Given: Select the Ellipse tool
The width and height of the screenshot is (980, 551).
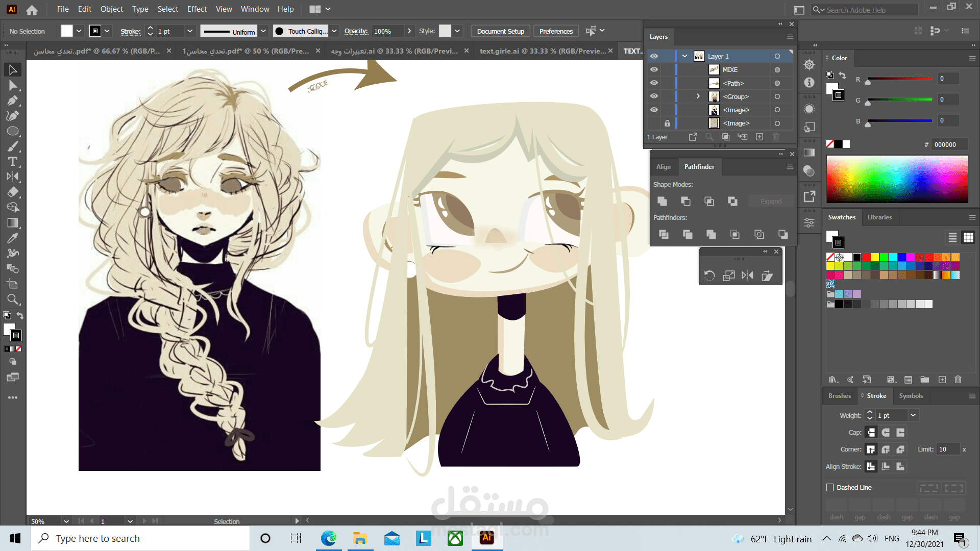Looking at the screenshot, I should pyautogui.click(x=13, y=131).
